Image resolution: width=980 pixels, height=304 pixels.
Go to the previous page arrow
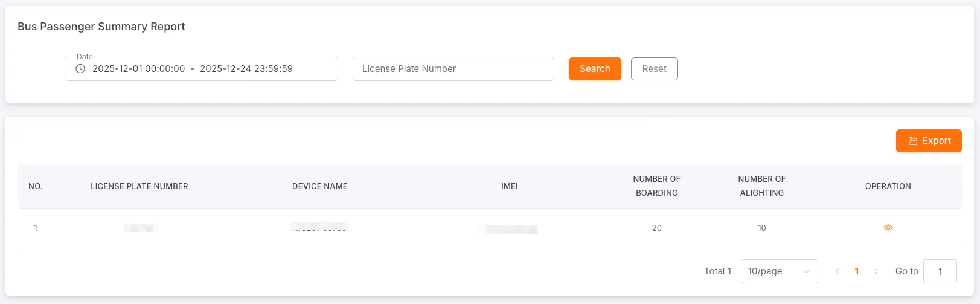pos(837,271)
